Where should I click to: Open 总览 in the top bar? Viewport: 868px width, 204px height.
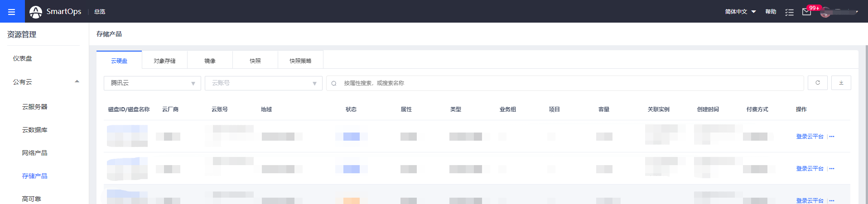click(x=100, y=12)
